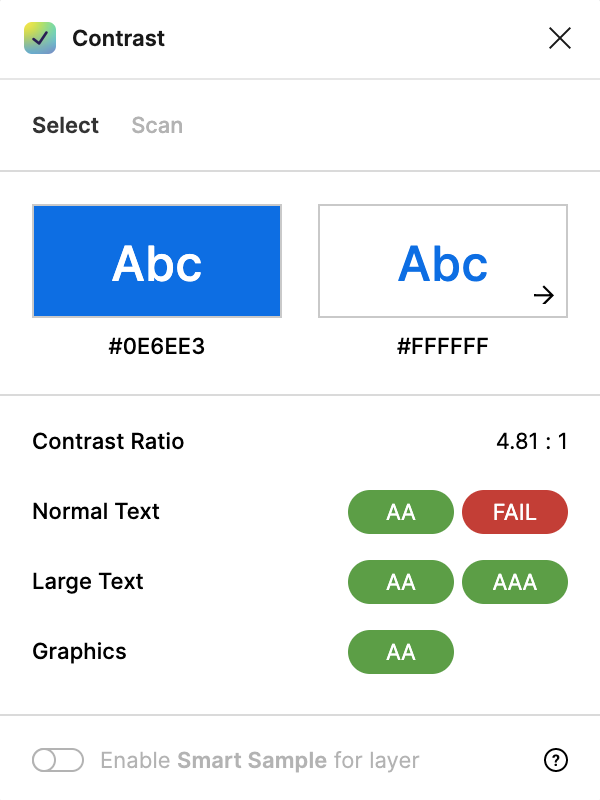Click the Contrast title text in header
600x800 pixels.
click(118, 39)
